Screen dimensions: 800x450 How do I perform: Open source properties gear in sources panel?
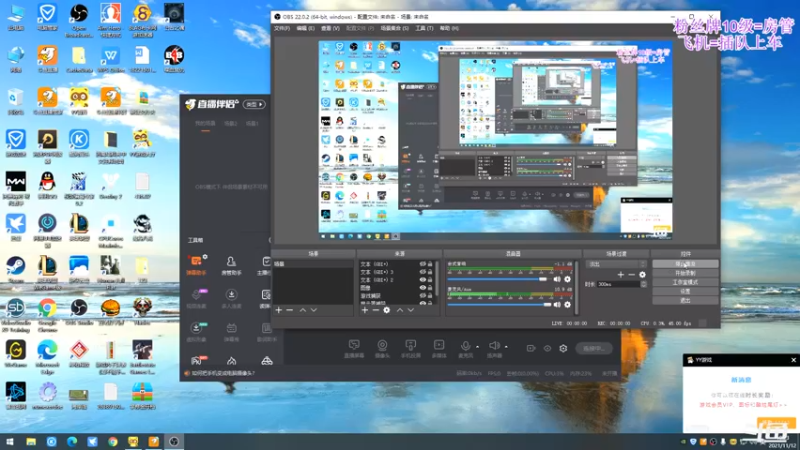click(387, 310)
